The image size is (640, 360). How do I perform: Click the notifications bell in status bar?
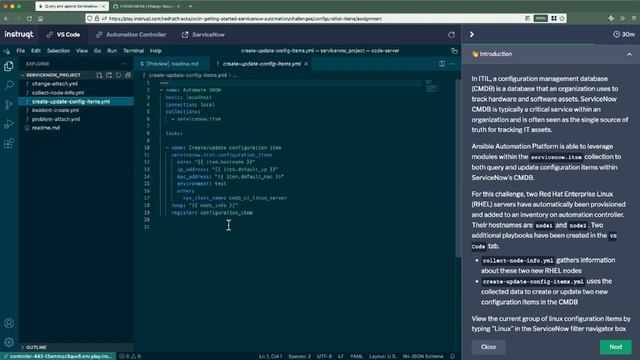point(452,356)
